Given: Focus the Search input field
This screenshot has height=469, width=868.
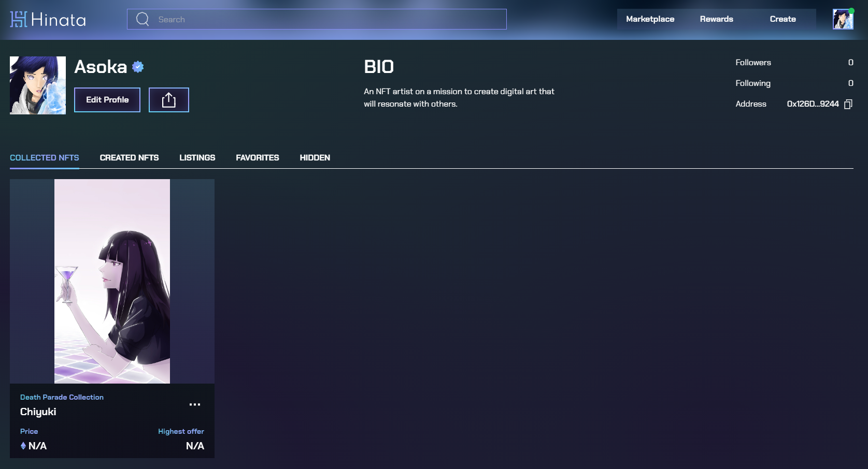Looking at the screenshot, I should point(317,19).
